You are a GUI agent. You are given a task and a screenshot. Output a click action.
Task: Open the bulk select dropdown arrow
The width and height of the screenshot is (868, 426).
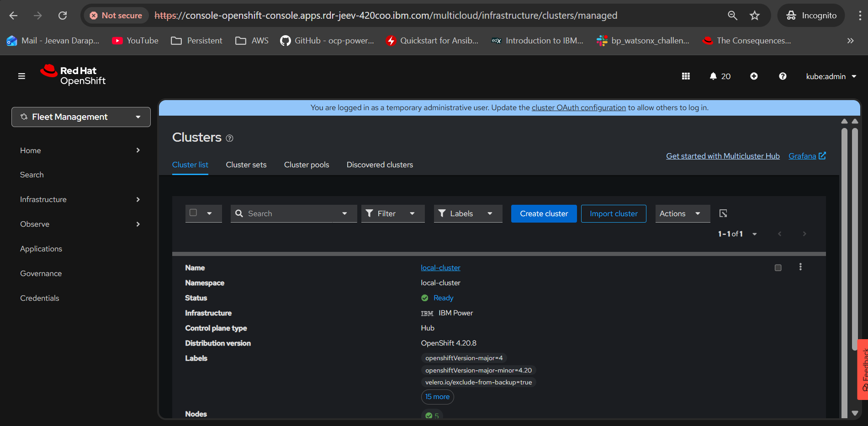[209, 213]
